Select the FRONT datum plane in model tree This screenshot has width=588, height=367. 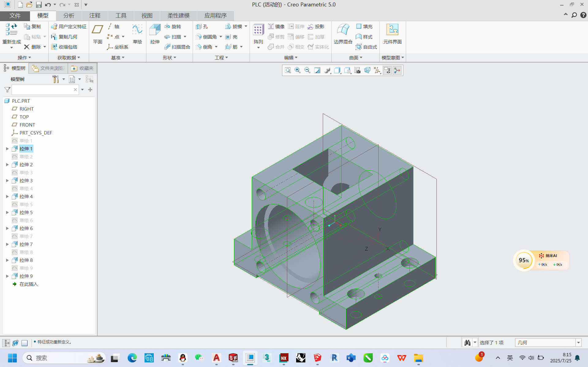click(x=28, y=125)
